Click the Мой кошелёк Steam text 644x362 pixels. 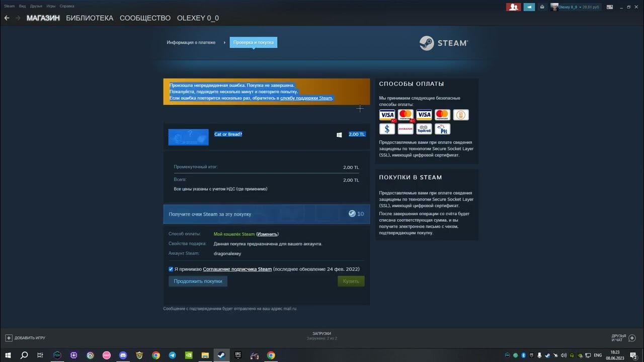tap(234, 234)
